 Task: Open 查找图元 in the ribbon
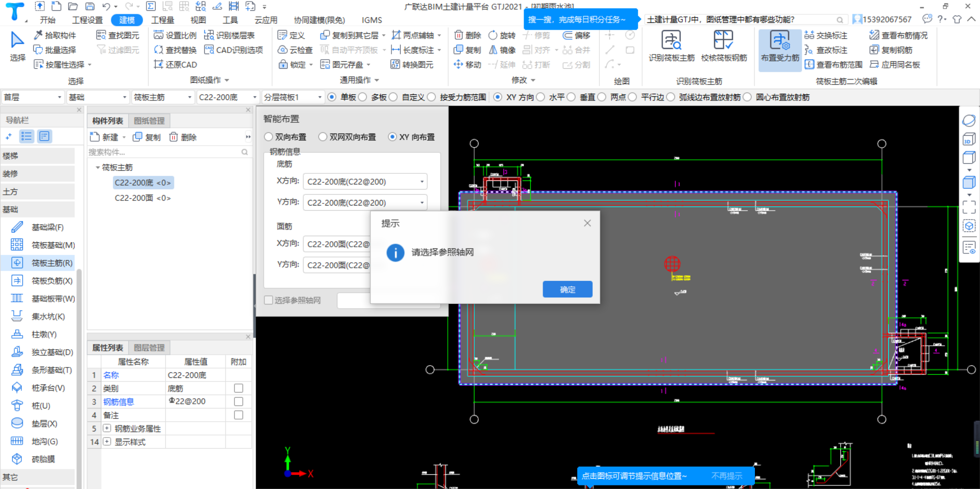(x=118, y=35)
